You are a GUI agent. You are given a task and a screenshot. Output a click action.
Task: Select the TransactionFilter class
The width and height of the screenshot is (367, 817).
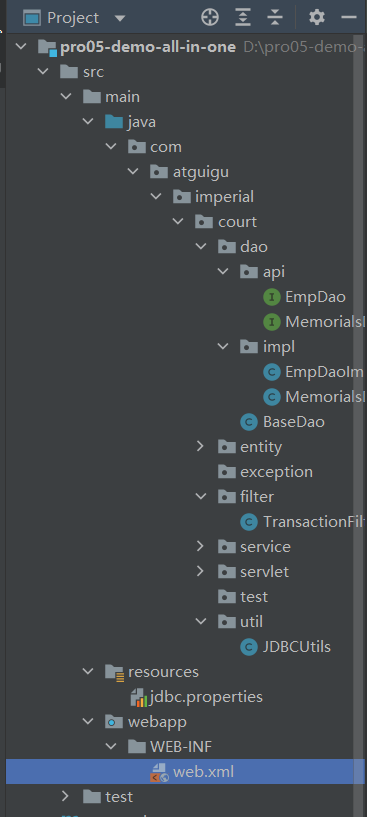pos(303,522)
